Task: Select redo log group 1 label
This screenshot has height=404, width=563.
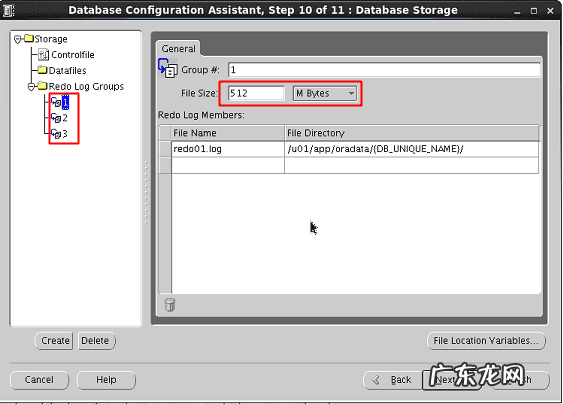Action: pyautogui.click(x=65, y=102)
